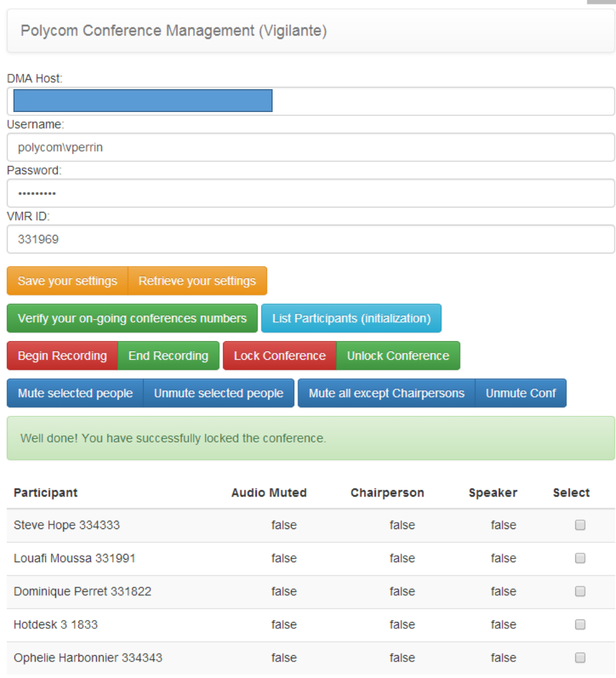616x678 pixels.
Task: Click participant name Steve Hope 334333
Action: pos(67,525)
